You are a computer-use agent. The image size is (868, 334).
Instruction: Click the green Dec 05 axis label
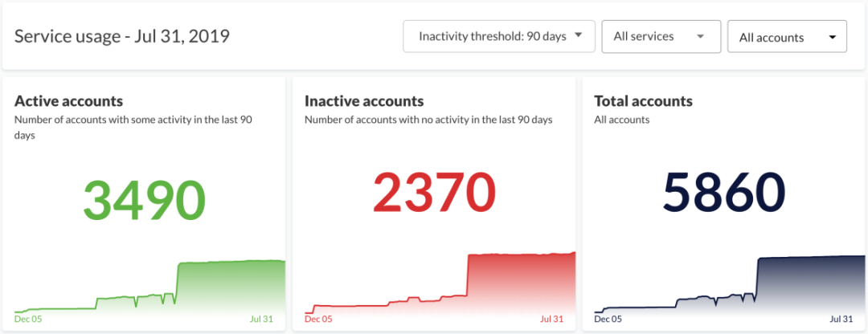(x=28, y=319)
